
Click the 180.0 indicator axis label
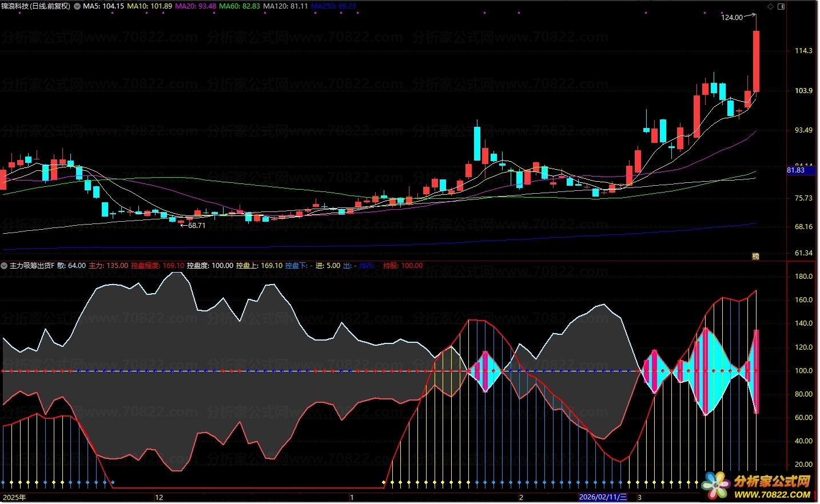coord(803,277)
